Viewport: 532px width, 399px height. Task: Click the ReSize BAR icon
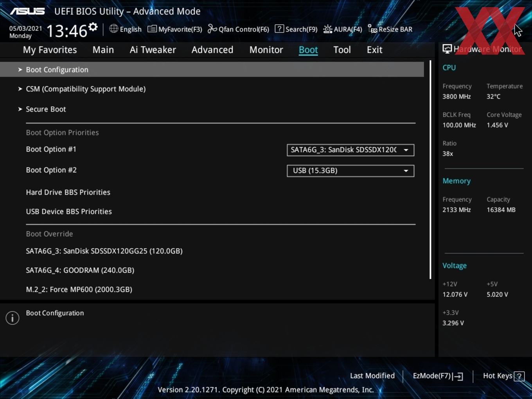click(372, 29)
